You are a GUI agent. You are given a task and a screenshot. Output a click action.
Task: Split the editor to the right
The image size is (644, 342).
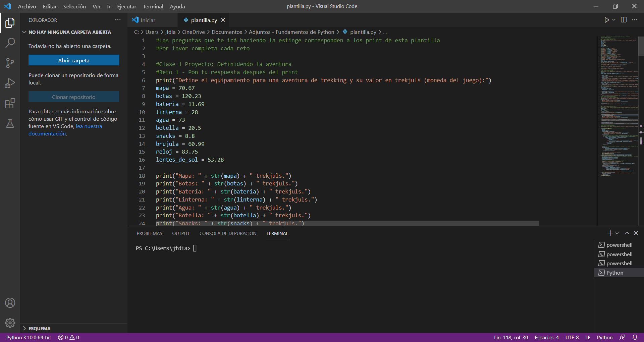(624, 20)
